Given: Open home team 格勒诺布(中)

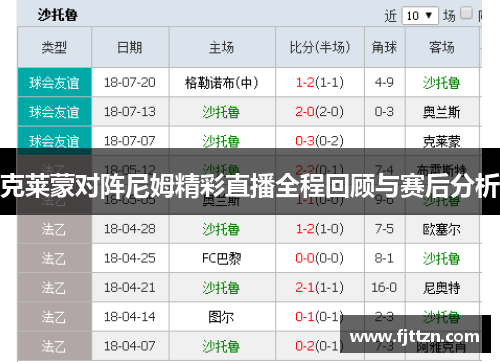Looking at the screenshot, I should point(222,83).
